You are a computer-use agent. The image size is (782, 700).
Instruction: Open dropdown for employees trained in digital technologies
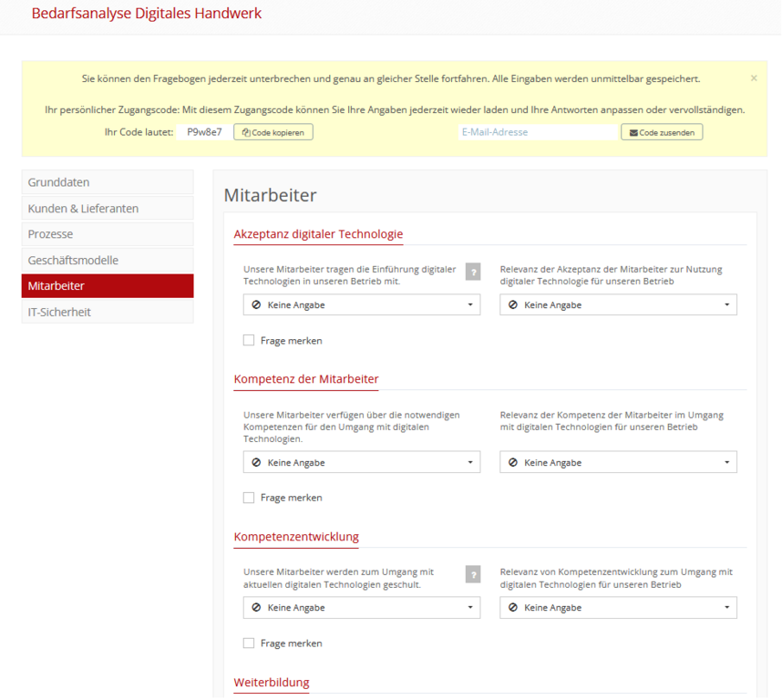point(362,607)
